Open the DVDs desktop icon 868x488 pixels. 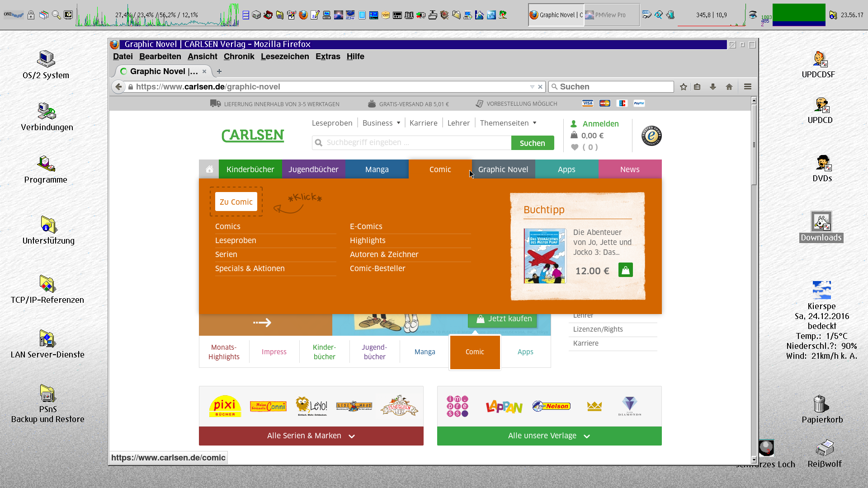[x=823, y=163]
